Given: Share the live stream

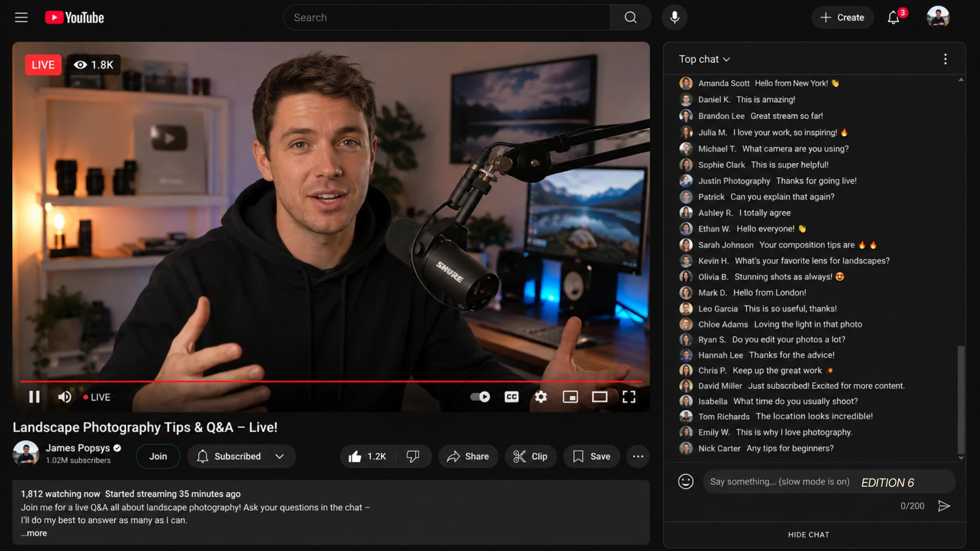Looking at the screenshot, I should click(468, 456).
